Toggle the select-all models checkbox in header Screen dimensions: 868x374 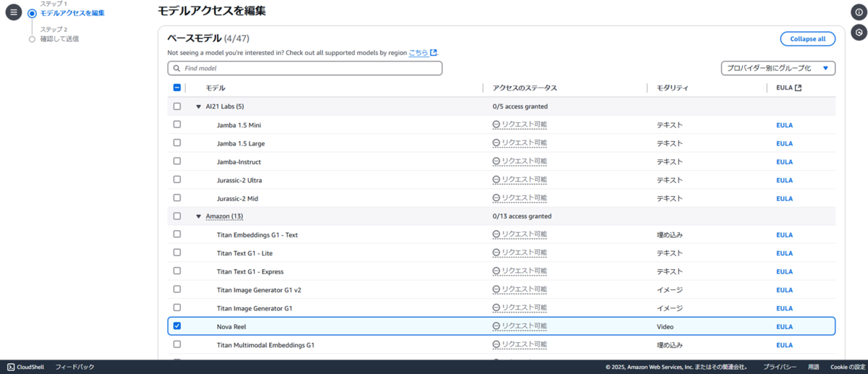coord(177,88)
